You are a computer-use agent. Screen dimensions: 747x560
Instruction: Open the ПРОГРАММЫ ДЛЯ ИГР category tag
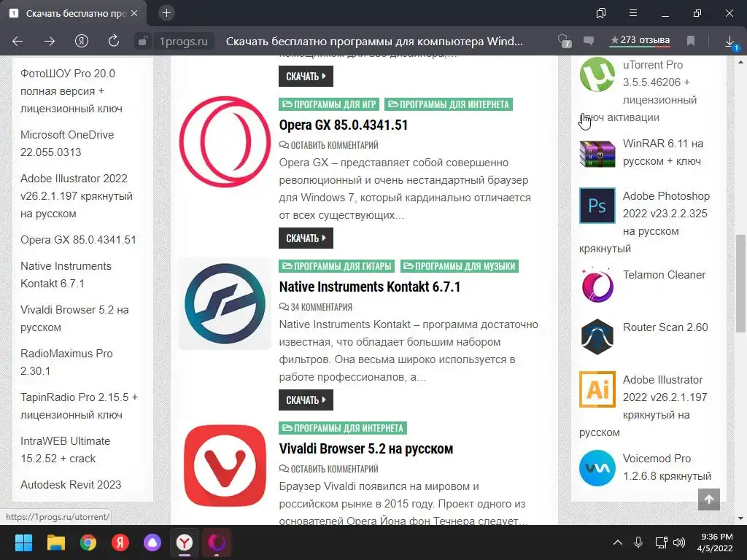click(329, 104)
